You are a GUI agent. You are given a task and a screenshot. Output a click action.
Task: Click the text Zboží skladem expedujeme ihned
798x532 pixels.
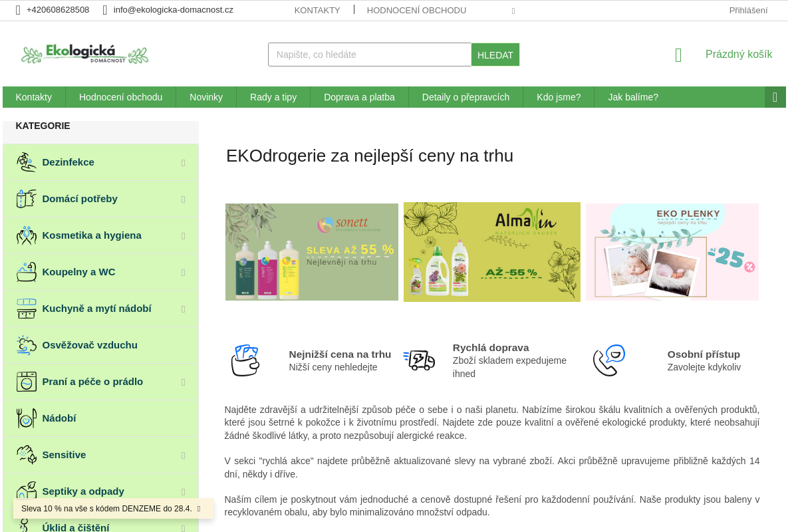click(x=509, y=367)
